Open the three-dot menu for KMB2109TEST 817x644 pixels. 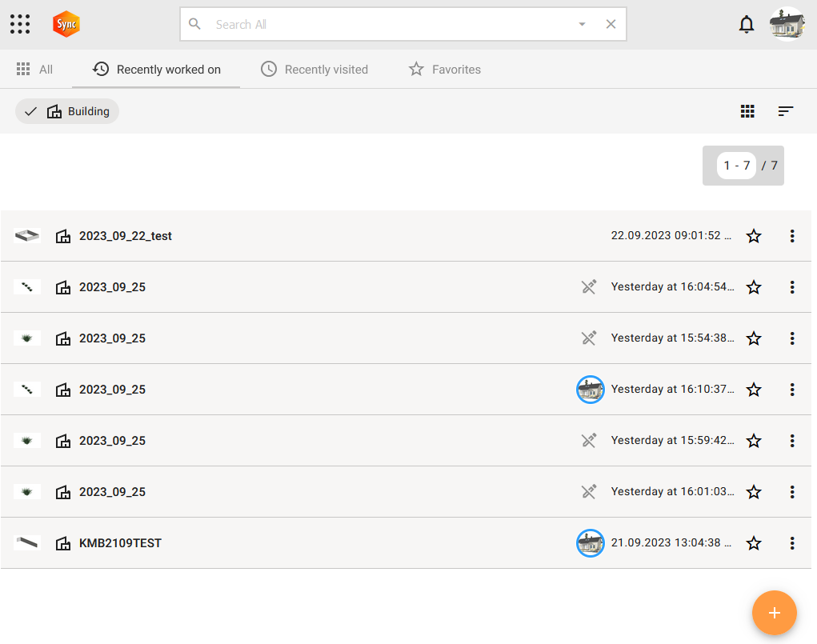tap(791, 543)
